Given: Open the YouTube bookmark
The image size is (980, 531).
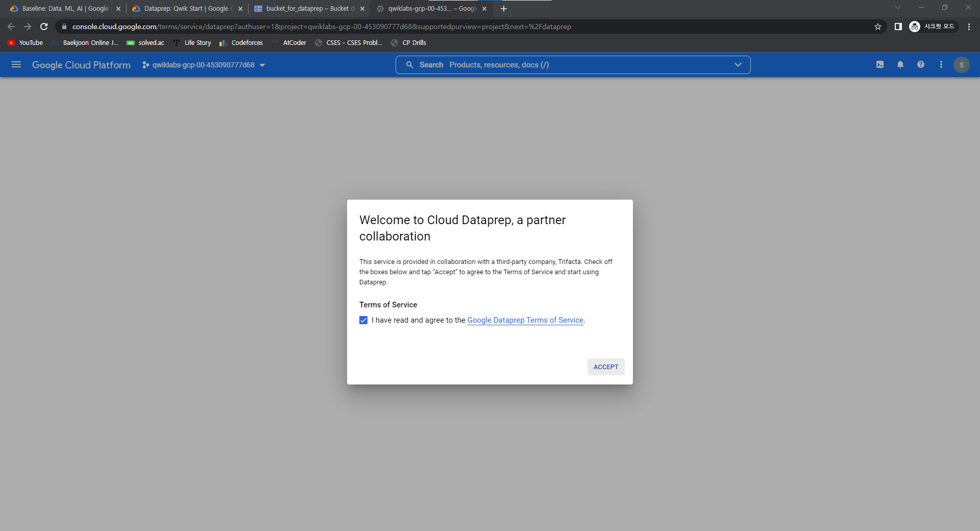Looking at the screenshot, I should [25, 43].
